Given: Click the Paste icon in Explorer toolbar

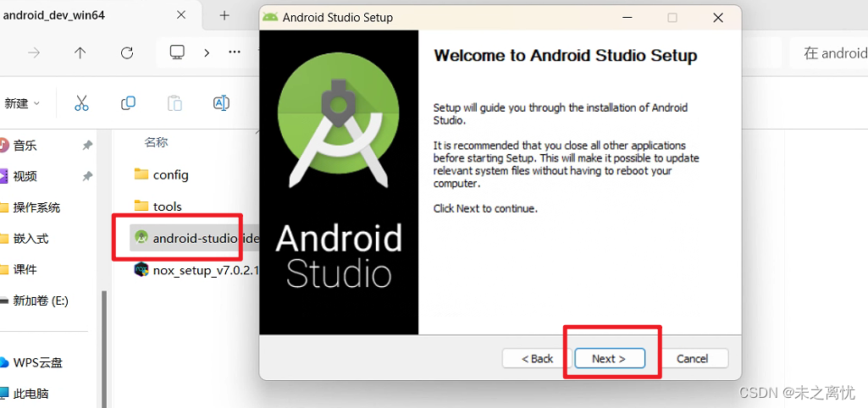Looking at the screenshot, I should (174, 103).
